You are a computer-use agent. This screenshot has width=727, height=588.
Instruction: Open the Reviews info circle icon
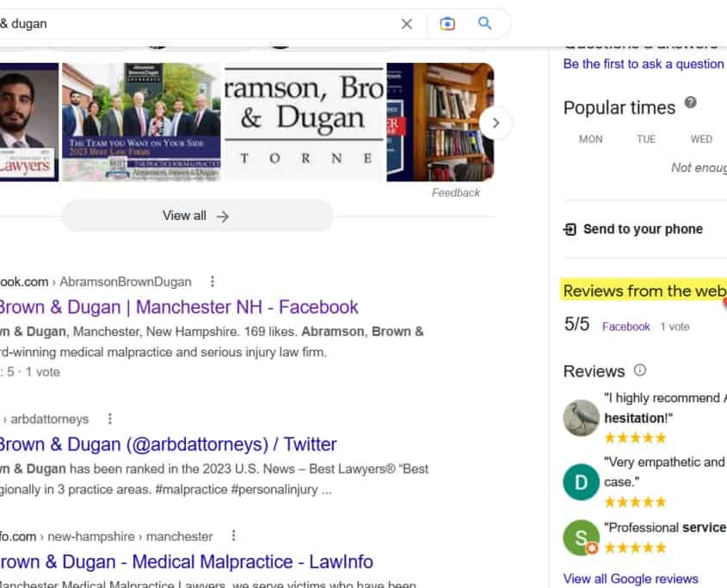point(640,371)
